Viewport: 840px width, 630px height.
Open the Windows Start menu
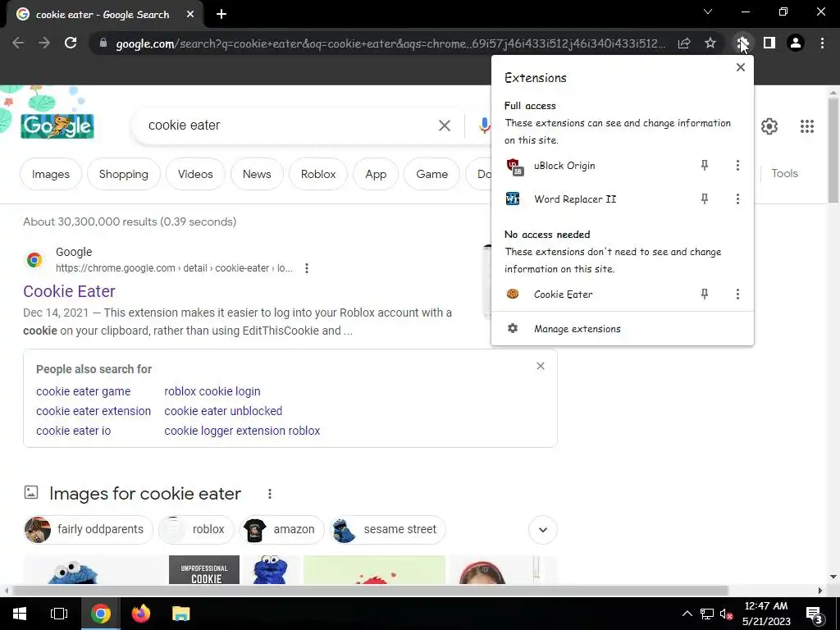pos(20,614)
